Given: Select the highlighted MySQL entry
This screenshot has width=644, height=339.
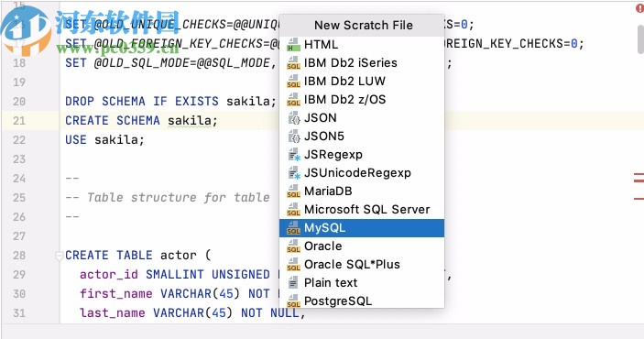Looking at the screenshot, I should coord(362,228).
